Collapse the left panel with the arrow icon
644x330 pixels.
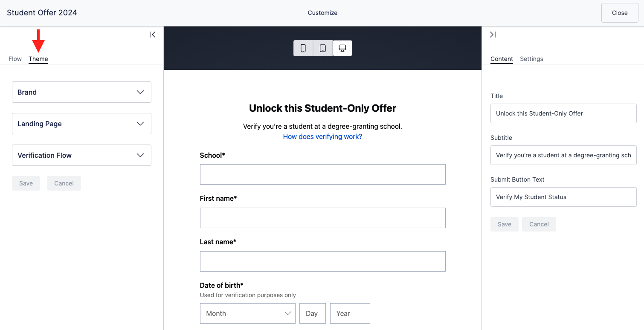[x=152, y=35]
